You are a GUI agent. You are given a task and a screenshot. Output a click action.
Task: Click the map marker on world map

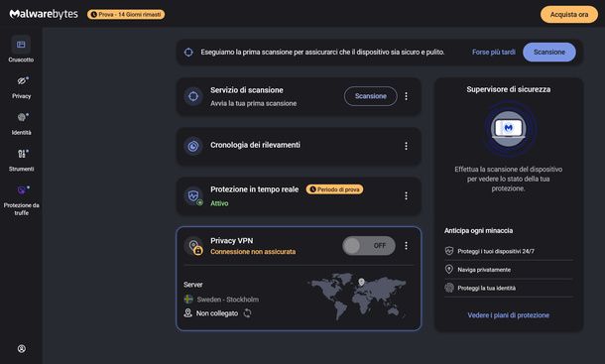(361, 282)
